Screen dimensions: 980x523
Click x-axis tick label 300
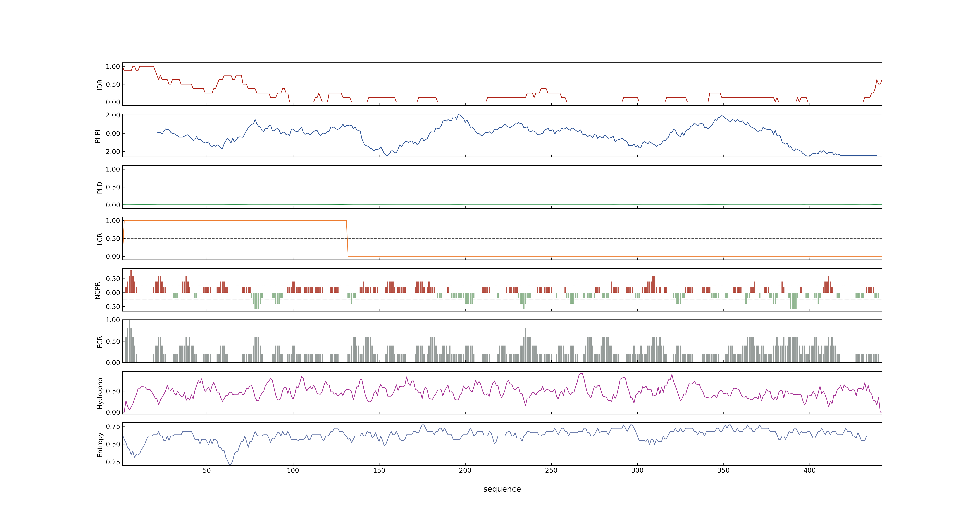coord(637,470)
